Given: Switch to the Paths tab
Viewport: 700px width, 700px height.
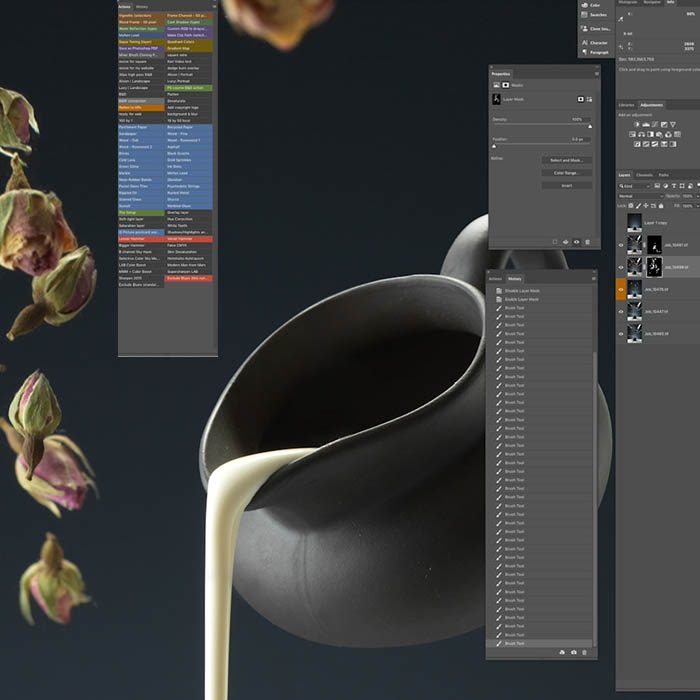Looking at the screenshot, I should [x=663, y=175].
